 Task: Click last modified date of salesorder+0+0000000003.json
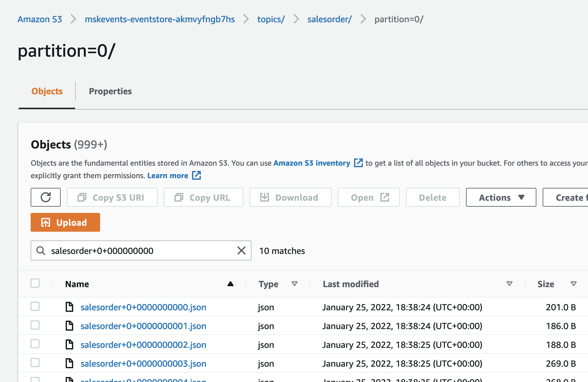point(402,364)
